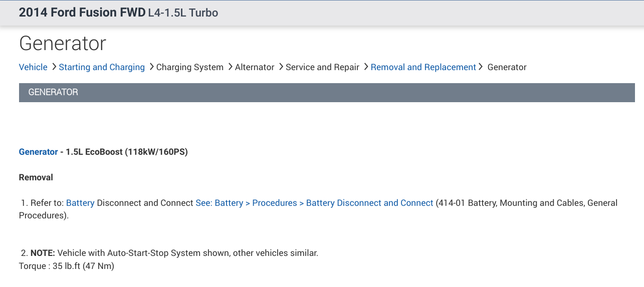This screenshot has height=287, width=644.
Task: Open the bold Generator link above Removal
Action: pos(38,152)
